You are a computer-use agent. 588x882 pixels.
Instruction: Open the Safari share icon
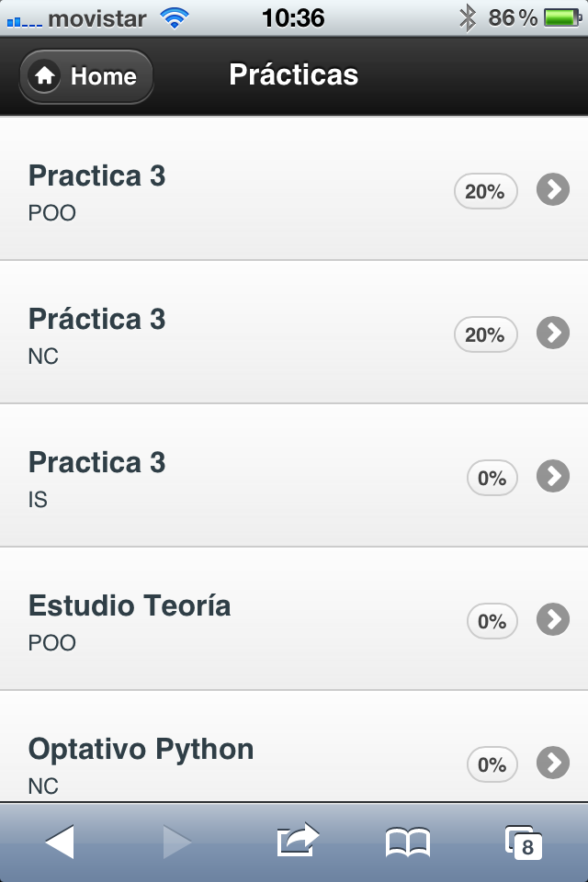coord(297,841)
